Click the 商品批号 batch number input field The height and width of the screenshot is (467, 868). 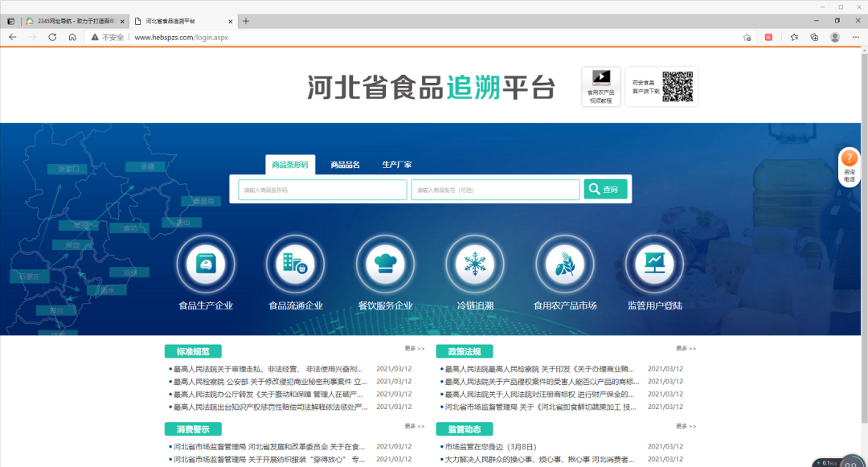(x=495, y=190)
